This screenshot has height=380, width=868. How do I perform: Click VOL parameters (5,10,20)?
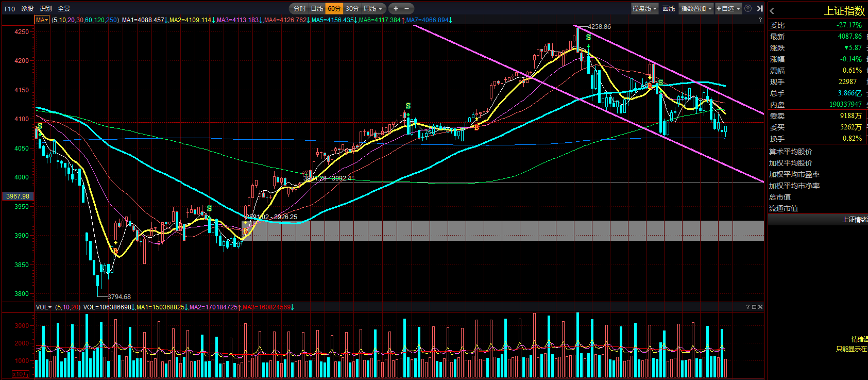point(67,307)
